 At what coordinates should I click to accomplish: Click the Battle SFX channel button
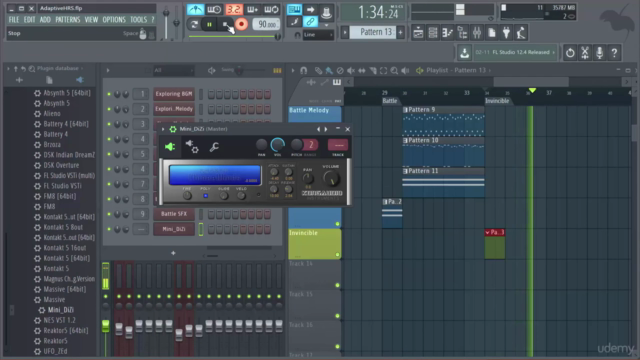coord(173,214)
